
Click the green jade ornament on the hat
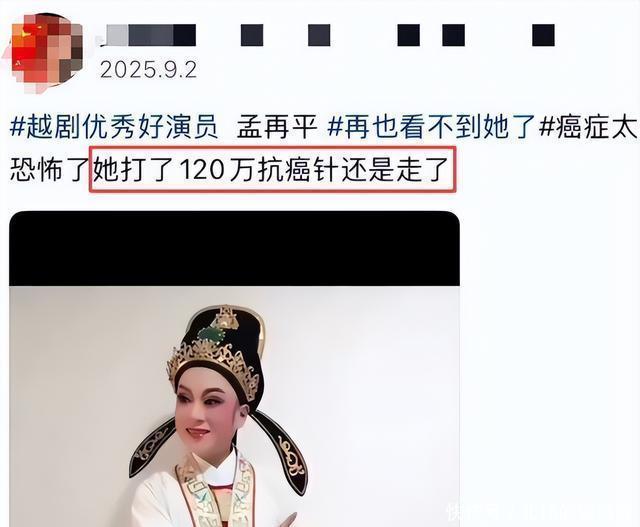[210, 336]
